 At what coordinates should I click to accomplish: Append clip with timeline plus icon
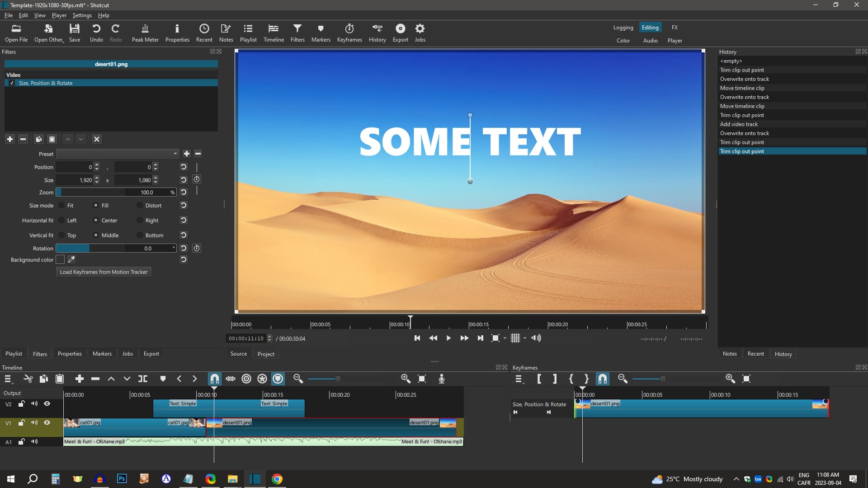[80, 379]
